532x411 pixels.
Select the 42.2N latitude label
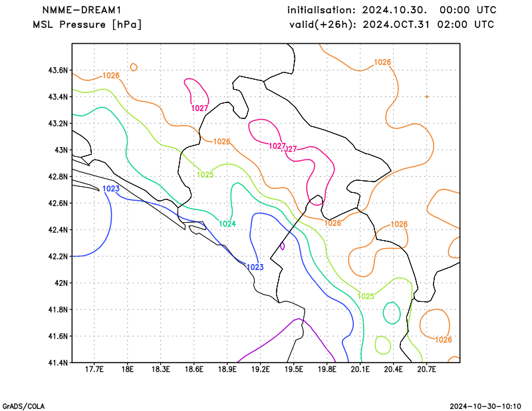point(58,257)
